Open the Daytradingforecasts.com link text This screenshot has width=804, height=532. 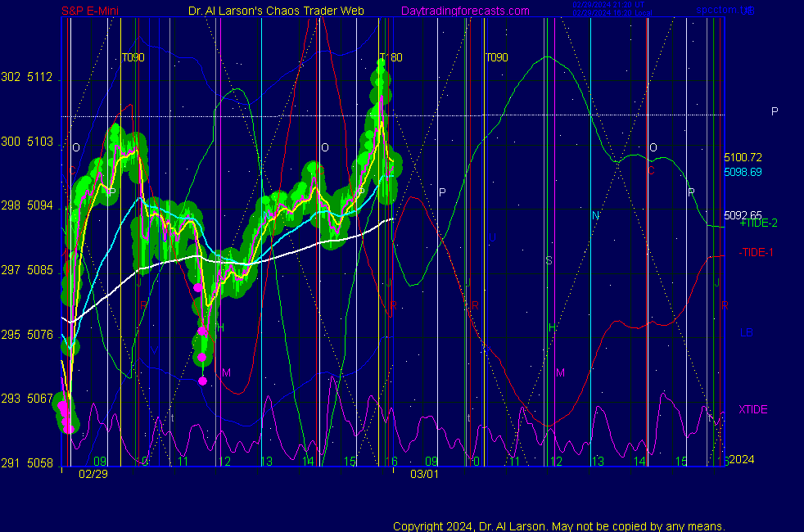pos(465,11)
